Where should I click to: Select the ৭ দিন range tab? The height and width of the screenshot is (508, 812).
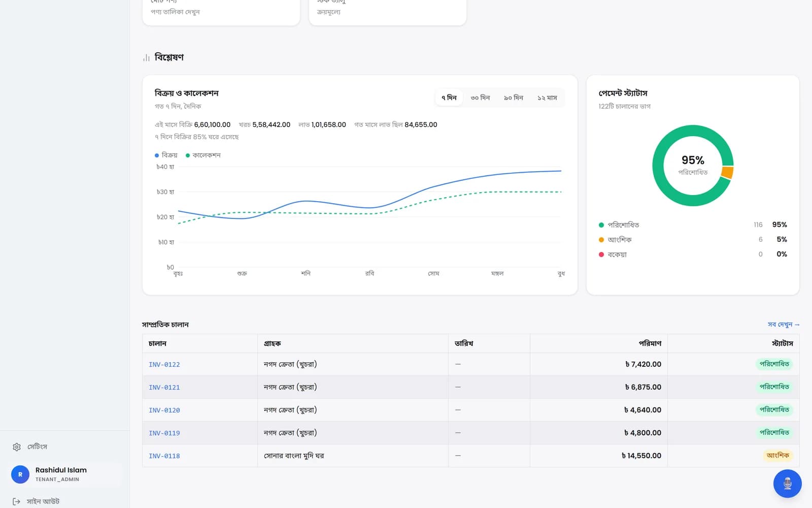(x=449, y=98)
